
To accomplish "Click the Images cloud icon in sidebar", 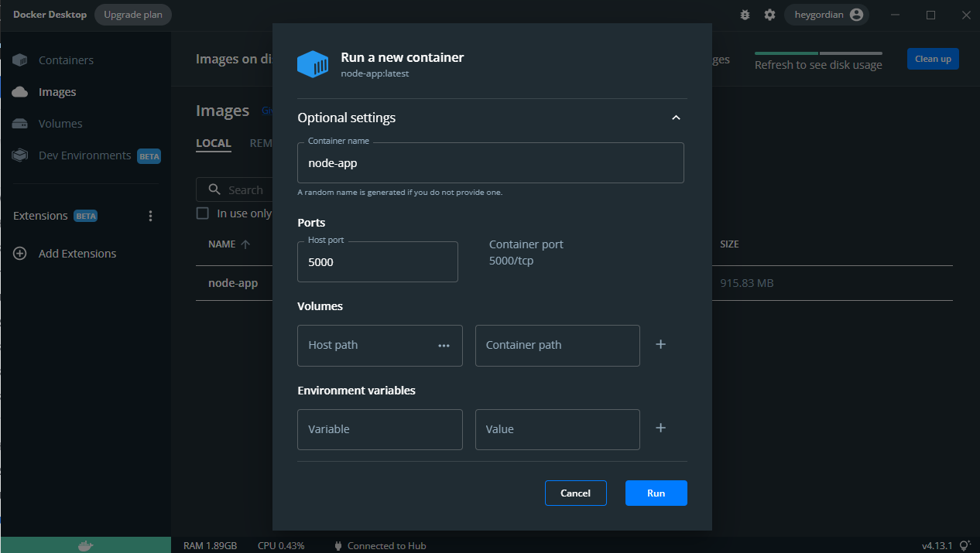I will pos(20,92).
